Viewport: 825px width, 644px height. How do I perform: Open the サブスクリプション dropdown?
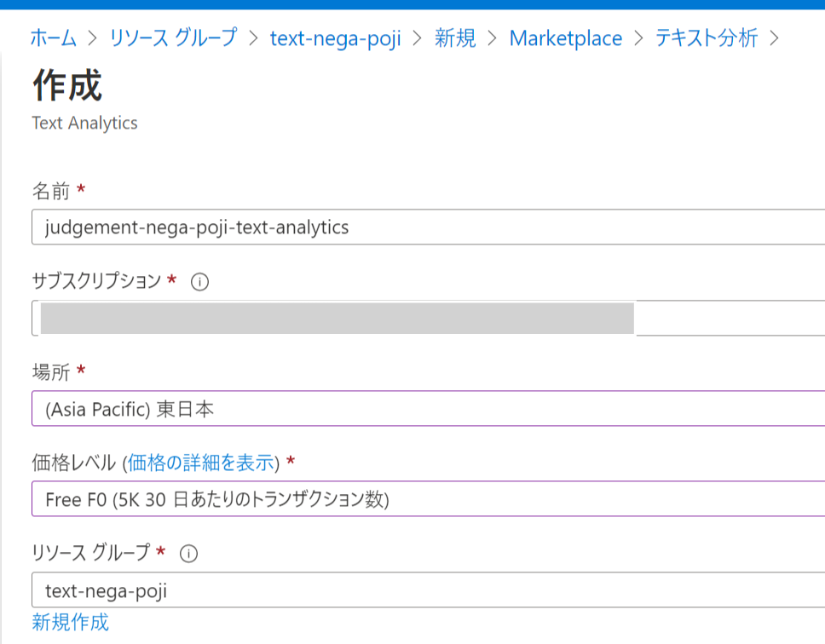pos(429,318)
